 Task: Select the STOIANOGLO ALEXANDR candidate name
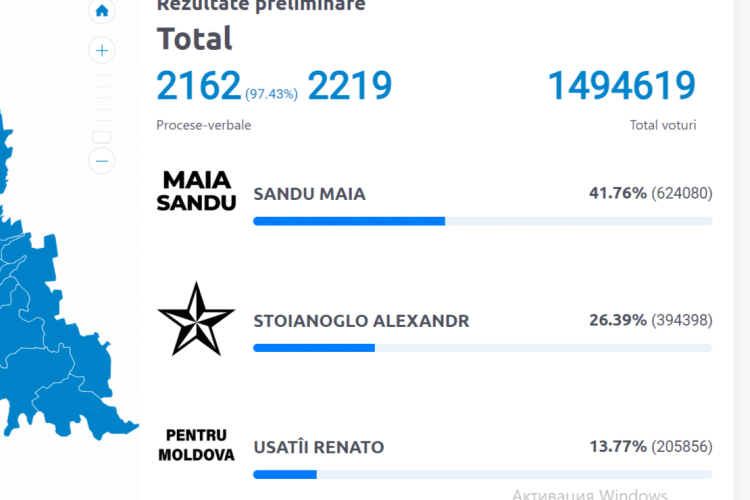tap(361, 321)
